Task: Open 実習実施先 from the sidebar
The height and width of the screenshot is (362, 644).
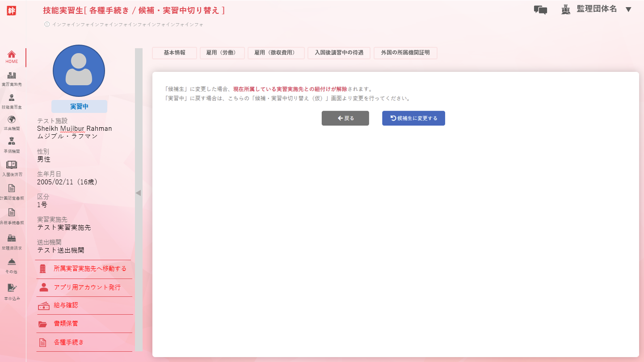Action: click(x=12, y=76)
